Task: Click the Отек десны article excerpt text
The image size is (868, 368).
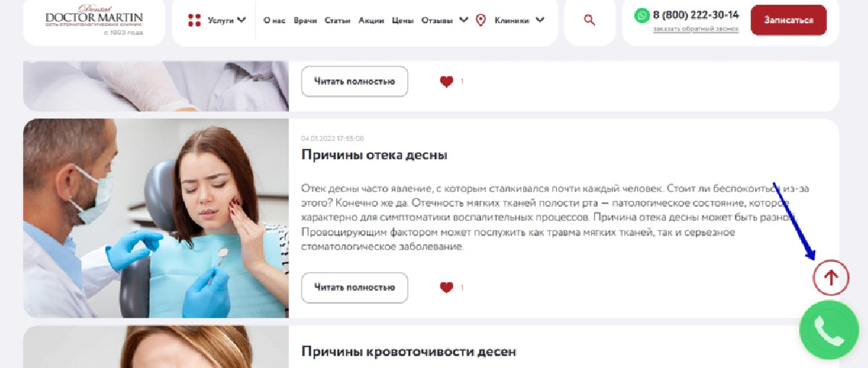Action: 555,218
